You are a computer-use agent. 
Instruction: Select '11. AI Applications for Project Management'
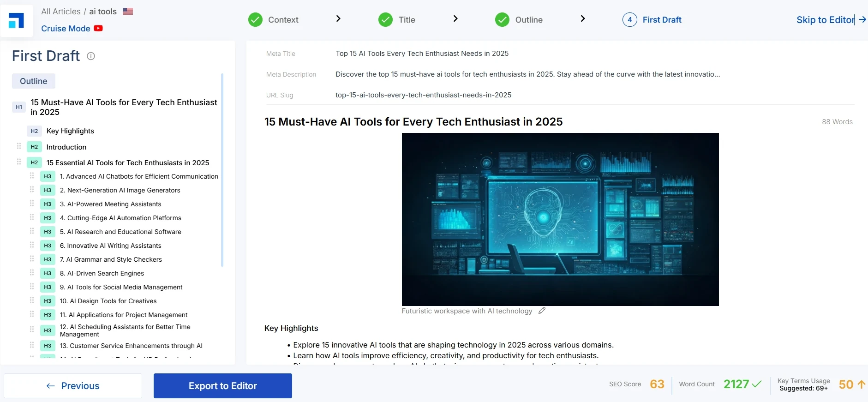(x=124, y=315)
